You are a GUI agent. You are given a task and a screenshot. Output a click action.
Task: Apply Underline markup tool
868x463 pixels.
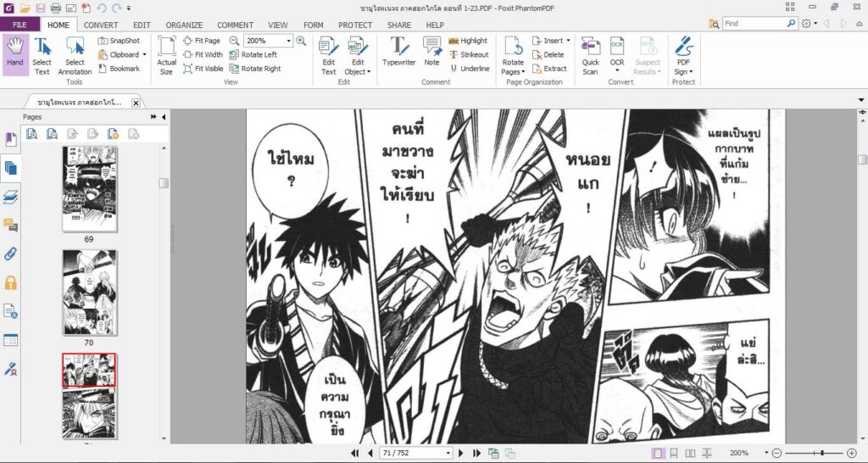pyautogui.click(x=470, y=68)
